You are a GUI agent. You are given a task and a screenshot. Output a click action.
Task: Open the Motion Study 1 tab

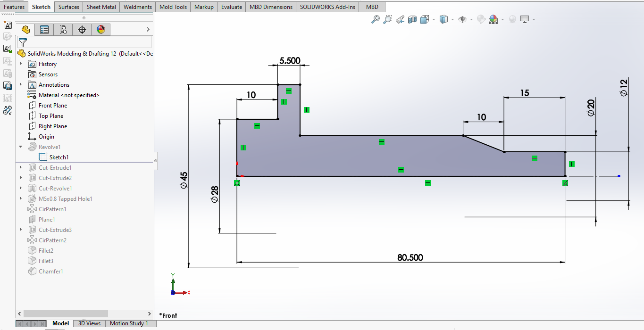129,323
